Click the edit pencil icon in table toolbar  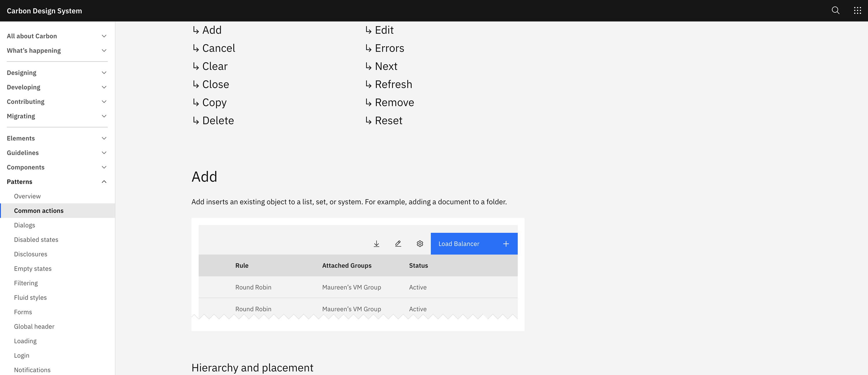[x=398, y=243]
